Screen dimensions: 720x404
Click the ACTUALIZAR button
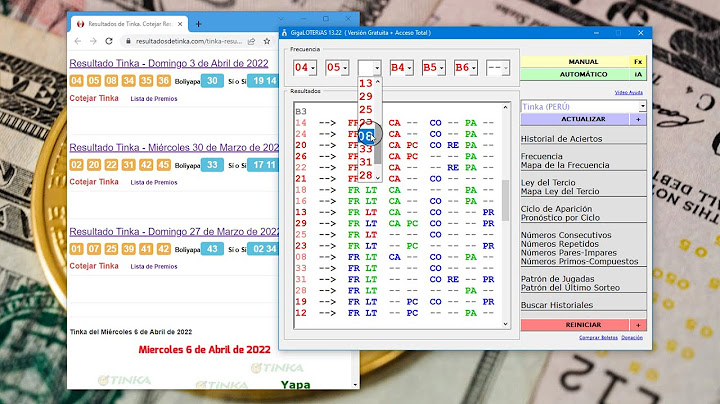click(x=575, y=119)
